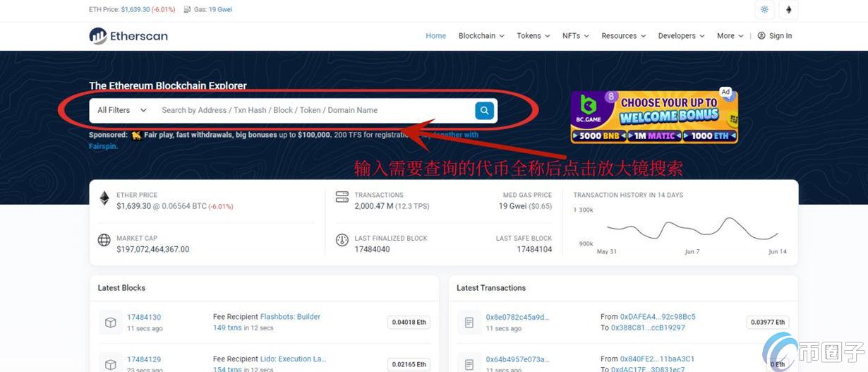Image resolution: width=868 pixels, height=372 pixels.
Task: Click the cube icon for block 17484130
Action: tap(111, 323)
